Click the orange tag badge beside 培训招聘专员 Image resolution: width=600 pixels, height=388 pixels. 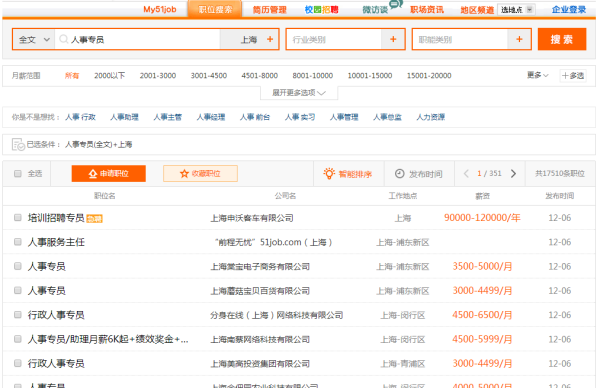(95, 219)
